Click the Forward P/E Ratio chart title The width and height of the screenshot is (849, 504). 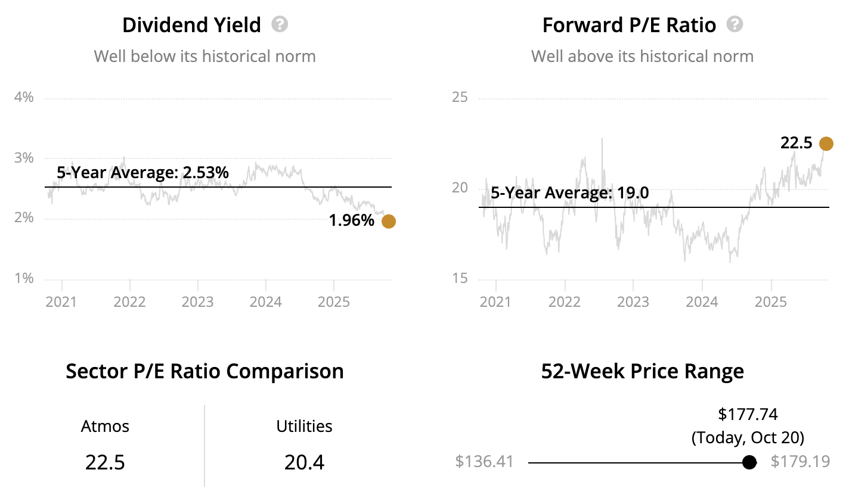click(629, 25)
